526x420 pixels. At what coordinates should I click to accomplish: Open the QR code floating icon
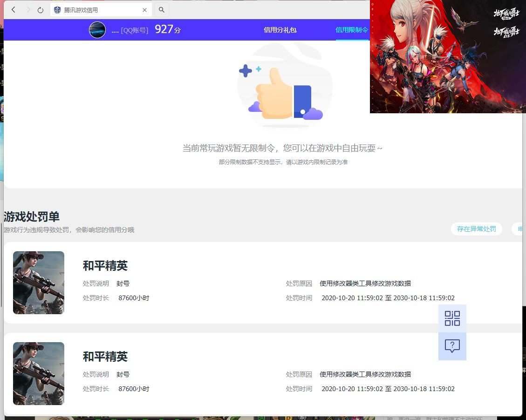pos(452,318)
